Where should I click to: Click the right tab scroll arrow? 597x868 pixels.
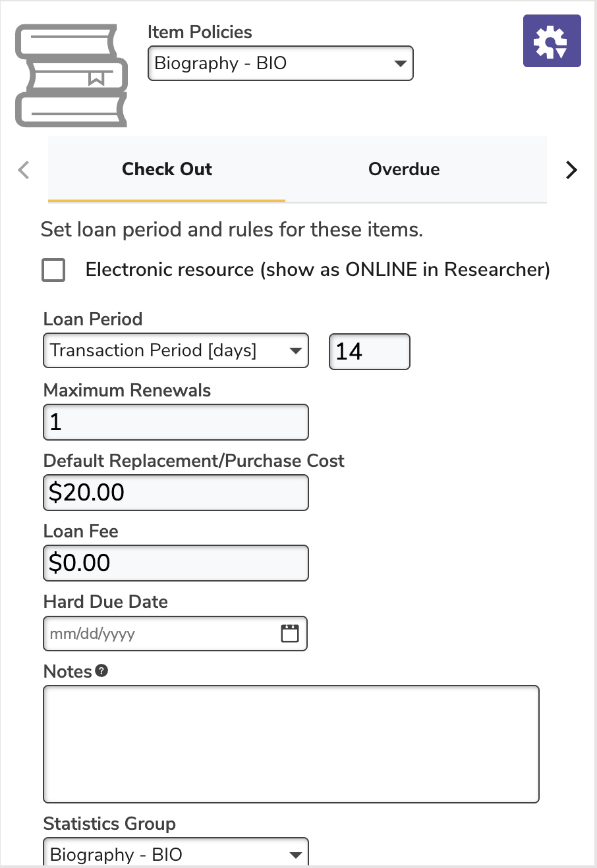coord(571,170)
